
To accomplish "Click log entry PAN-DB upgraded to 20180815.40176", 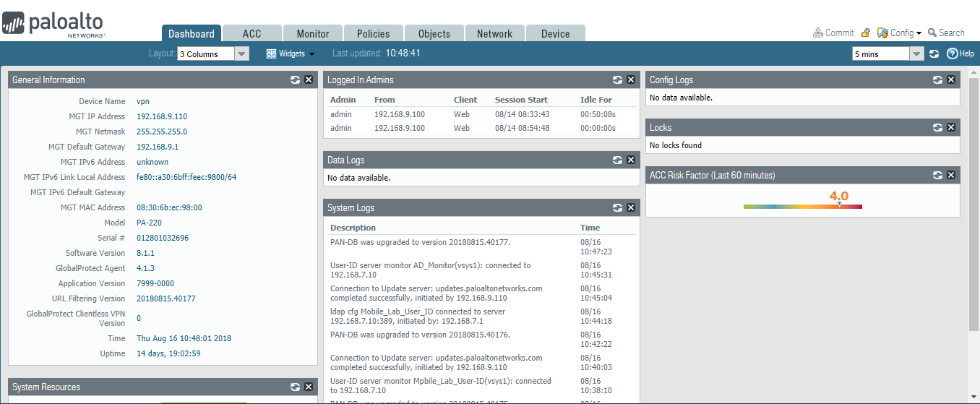I will click(x=420, y=335).
